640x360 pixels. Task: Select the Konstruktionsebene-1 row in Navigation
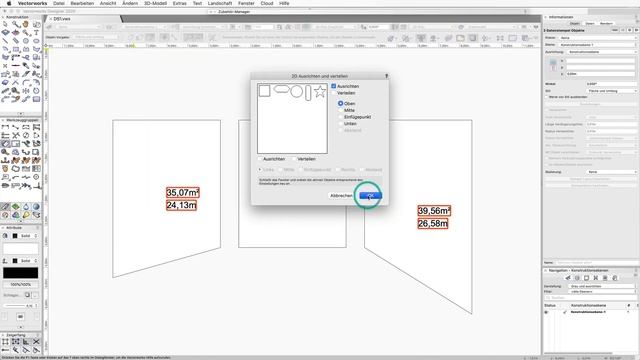(590, 312)
